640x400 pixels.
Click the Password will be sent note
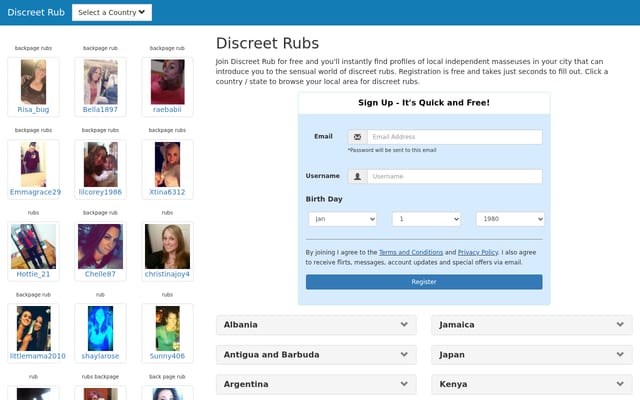tap(392, 150)
